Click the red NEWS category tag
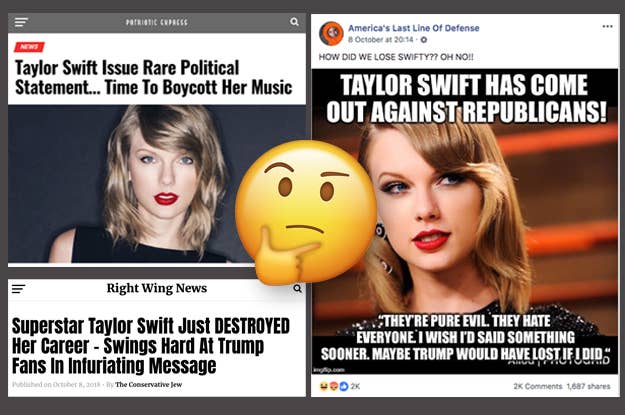Image resolution: width=625 pixels, height=415 pixels. pyautogui.click(x=29, y=47)
